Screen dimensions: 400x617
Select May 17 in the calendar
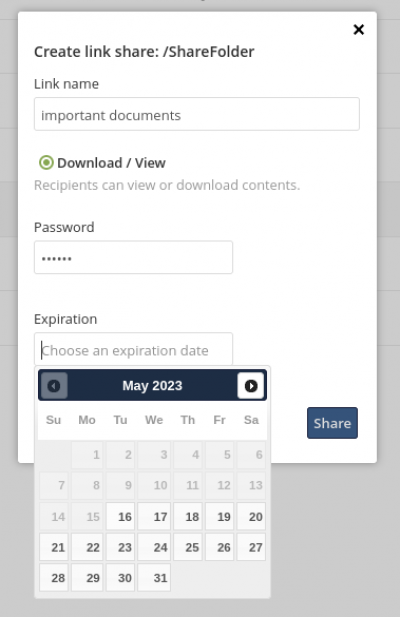point(154,516)
